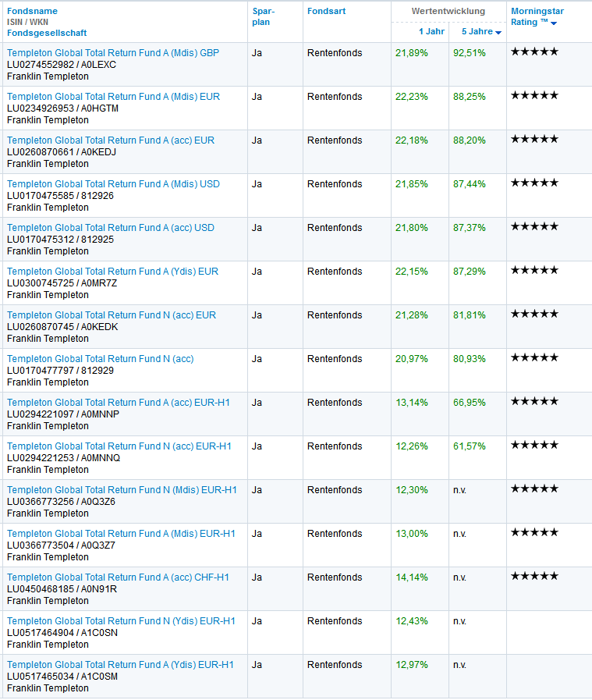
Task: Click star rating of the A (Ydis) EUR fund
Action: [x=534, y=270]
